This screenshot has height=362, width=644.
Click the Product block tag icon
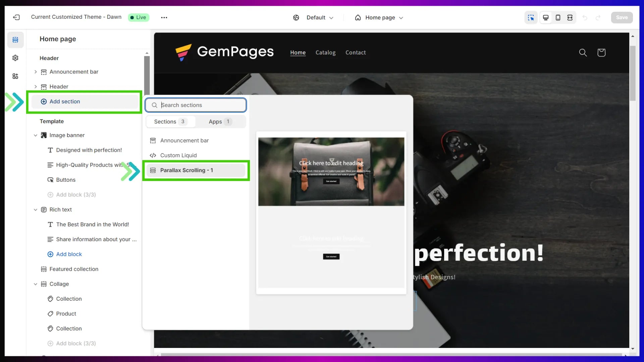point(50,314)
